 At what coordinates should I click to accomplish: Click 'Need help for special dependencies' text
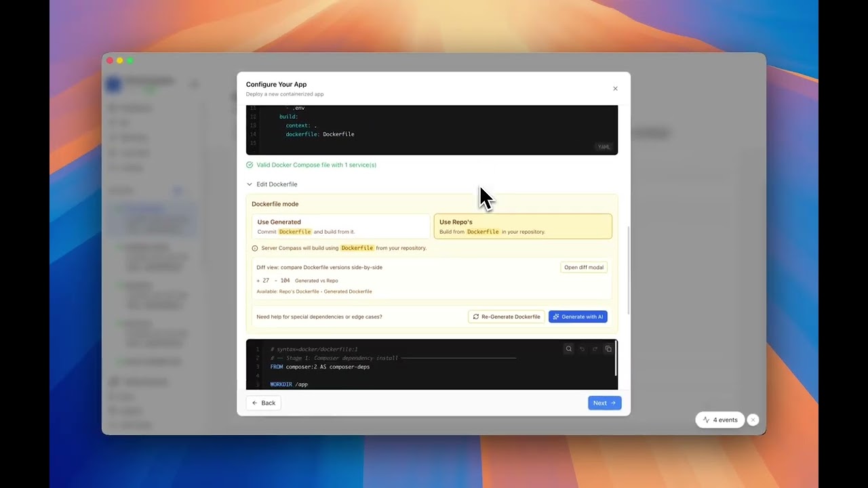coord(319,317)
